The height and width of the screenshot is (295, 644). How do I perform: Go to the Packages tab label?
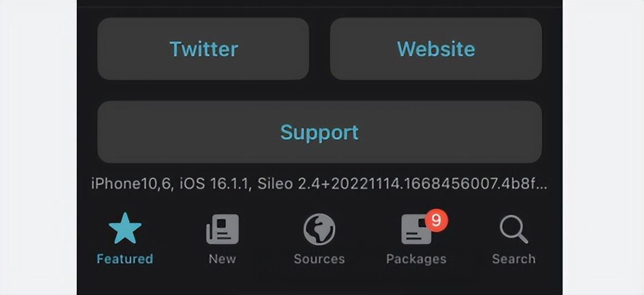pos(416,259)
